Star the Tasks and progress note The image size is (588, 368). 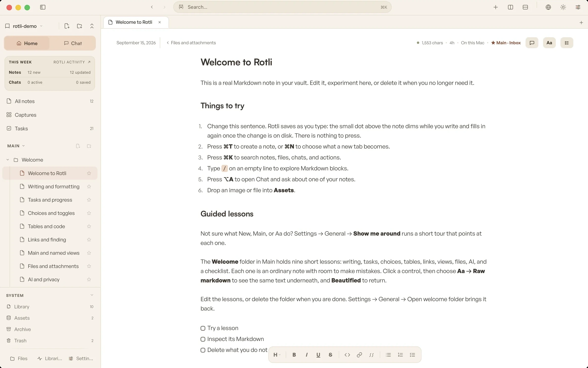pyautogui.click(x=89, y=200)
